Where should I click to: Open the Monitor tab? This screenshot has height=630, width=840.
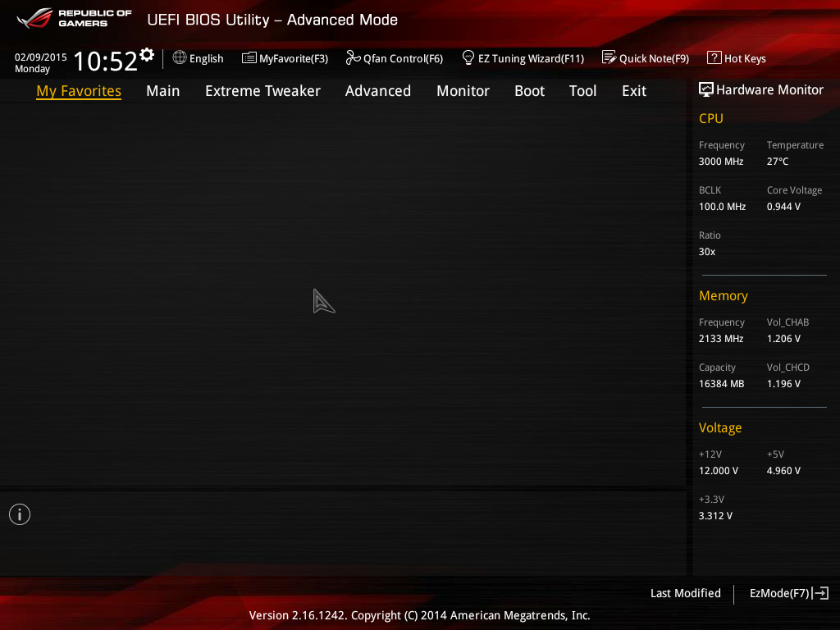[x=463, y=91]
